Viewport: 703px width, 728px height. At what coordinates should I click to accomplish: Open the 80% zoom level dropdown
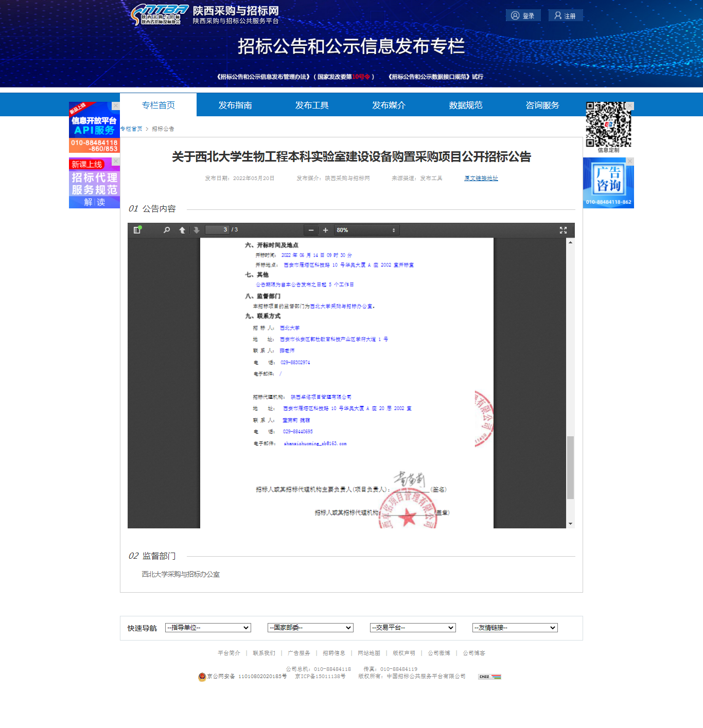pos(366,230)
